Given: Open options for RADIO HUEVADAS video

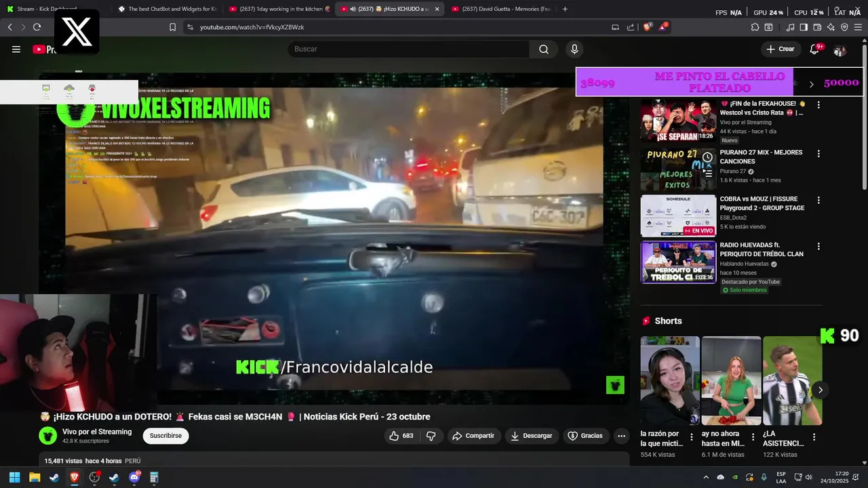Looking at the screenshot, I should [x=818, y=247].
